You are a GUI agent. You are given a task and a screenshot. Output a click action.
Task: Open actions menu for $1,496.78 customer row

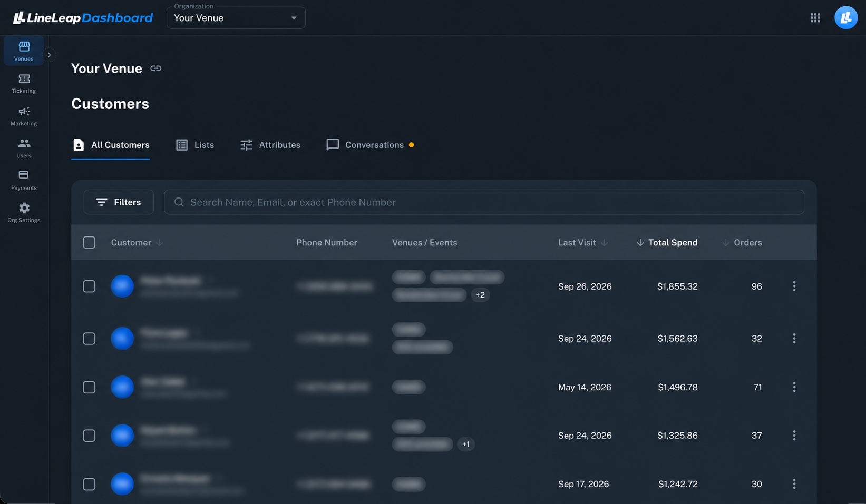794,387
